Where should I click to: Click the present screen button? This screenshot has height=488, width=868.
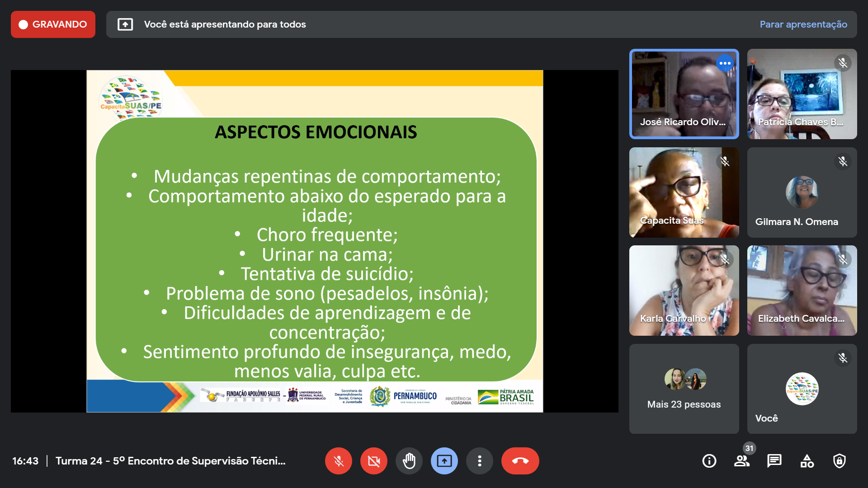click(444, 461)
